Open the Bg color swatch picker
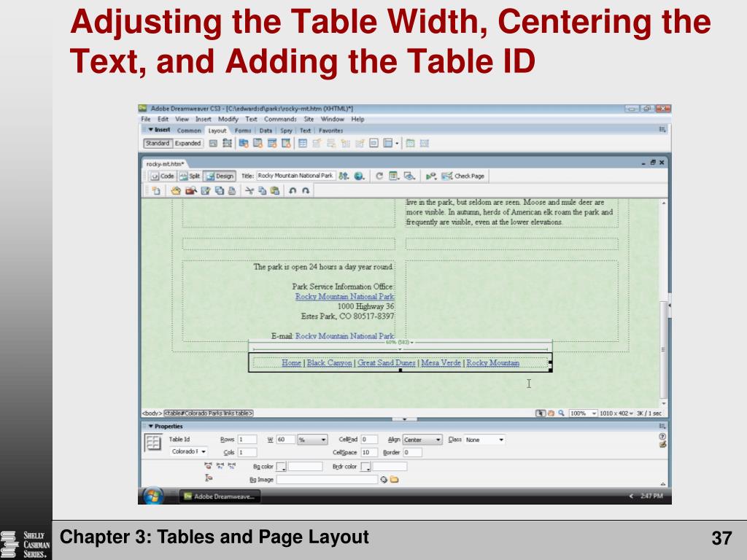747x560 pixels. (282, 467)
